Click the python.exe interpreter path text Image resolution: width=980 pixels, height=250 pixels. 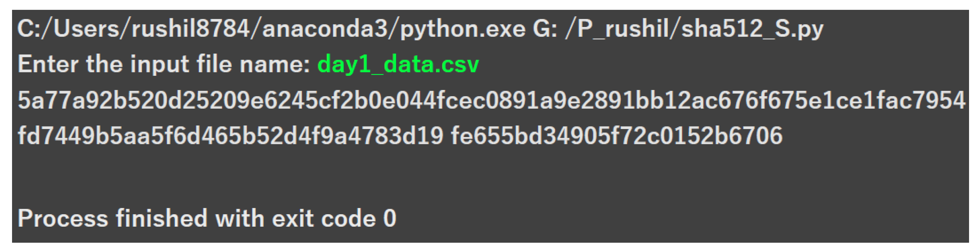coord(463,29)
